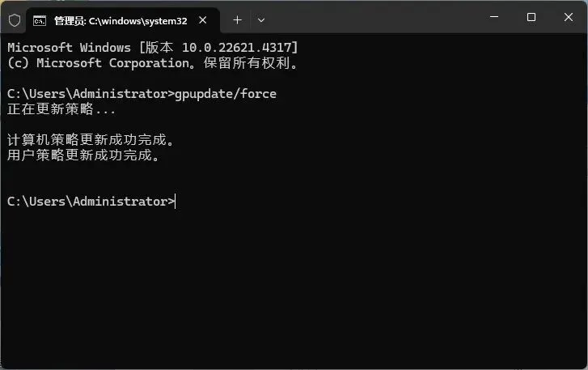Click the administrator shield icon
The height and width of the screenshot is (370, 588).
[15, 20]
